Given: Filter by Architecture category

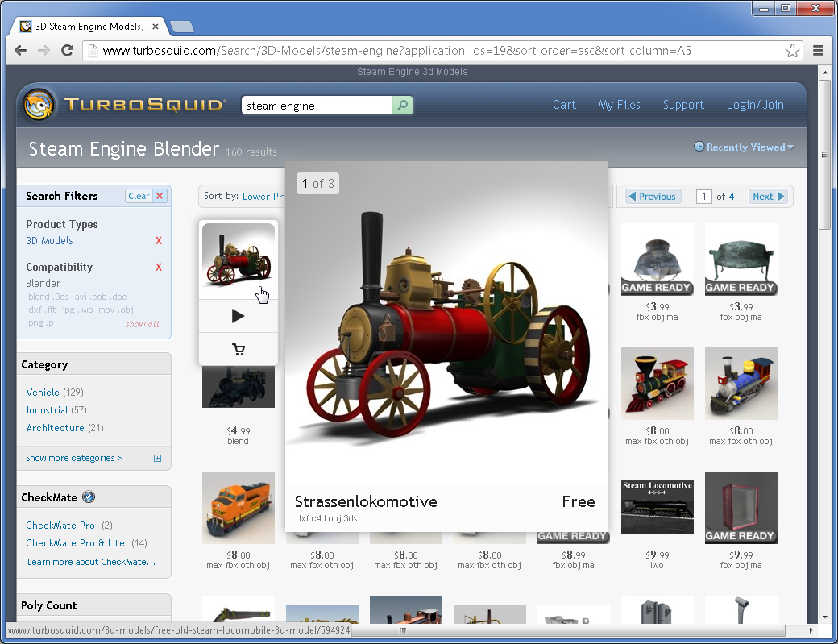Looking at the screenshot, I should 56,427.
